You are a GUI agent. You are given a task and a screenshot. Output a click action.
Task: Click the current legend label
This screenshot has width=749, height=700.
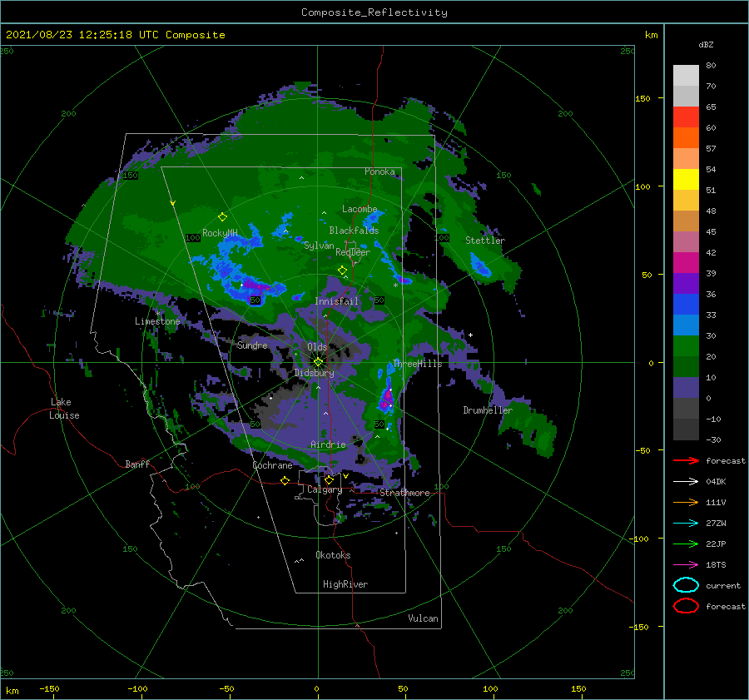[723, 585]
